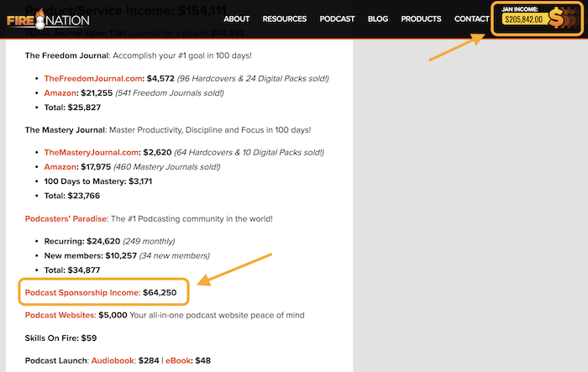Visit TheMasteryJournal.com link

click(91, 152)
